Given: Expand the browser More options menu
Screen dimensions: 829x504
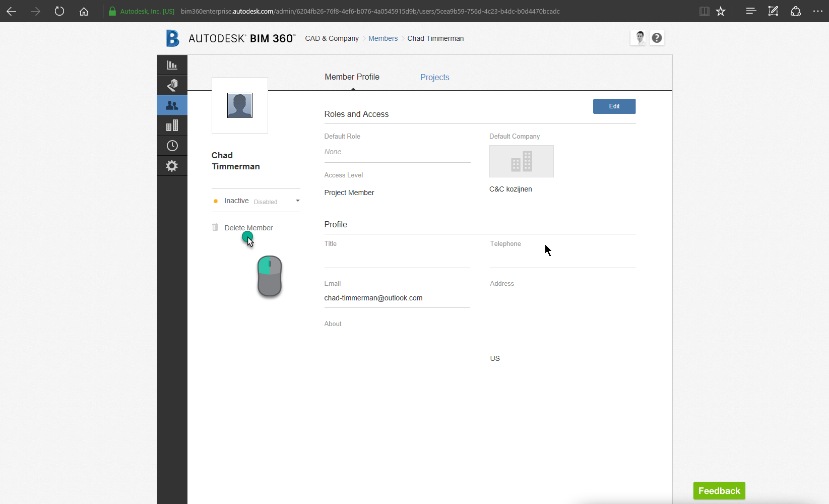Looking at the screenshot, I should click(x=818, y=11).
